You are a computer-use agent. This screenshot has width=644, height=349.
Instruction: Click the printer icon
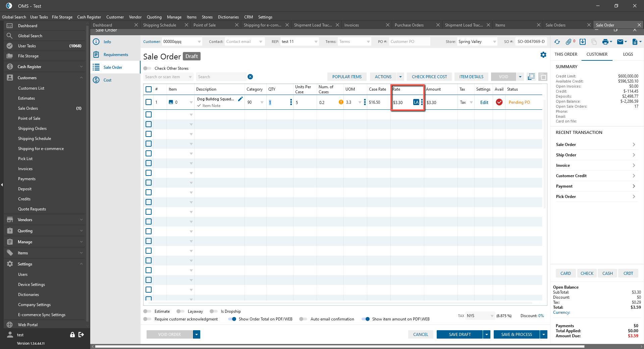pyautogui.click(x=605, y=42)
